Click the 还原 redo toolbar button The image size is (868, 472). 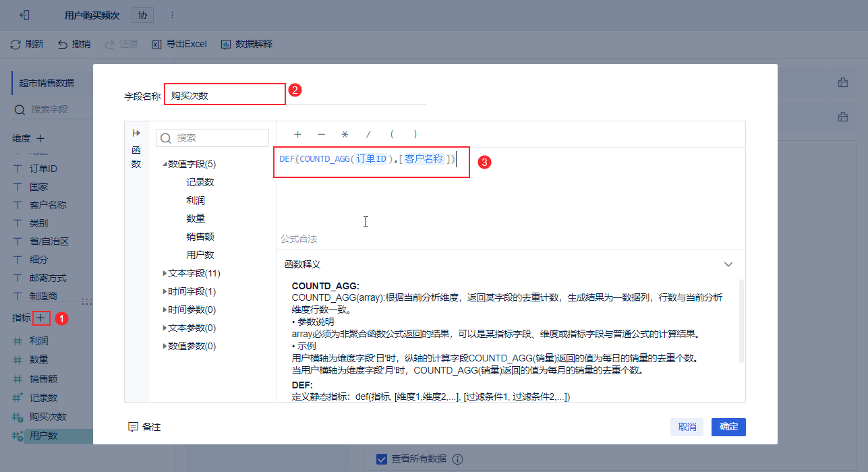coord(121,44)
